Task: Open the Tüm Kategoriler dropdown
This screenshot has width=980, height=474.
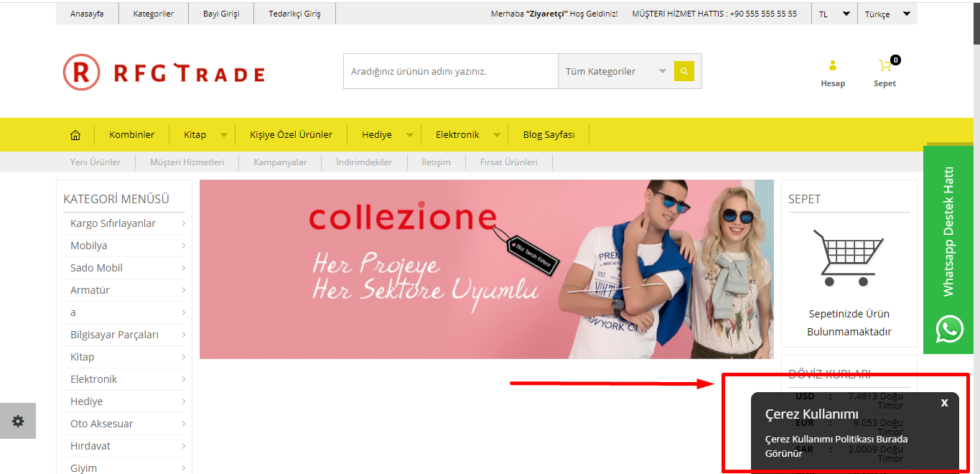Action: [x=616, y=71]
